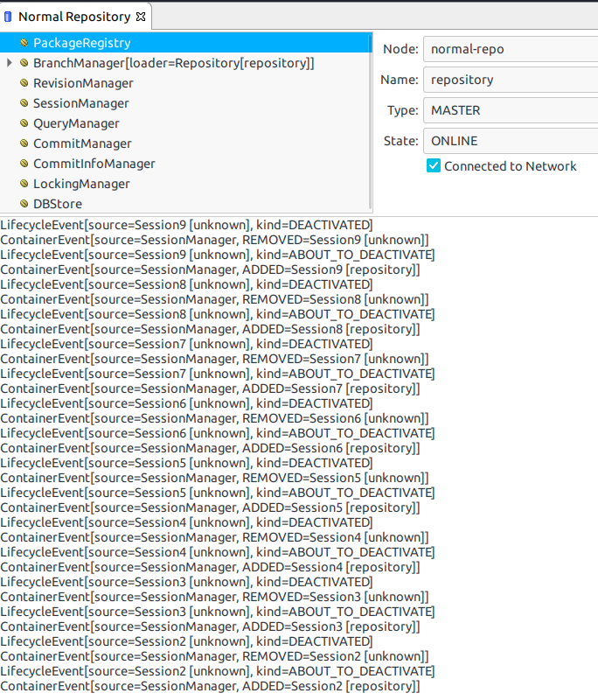Click the State field showing ONLINE
598x700 pixels.
click(x=511, y=141)
